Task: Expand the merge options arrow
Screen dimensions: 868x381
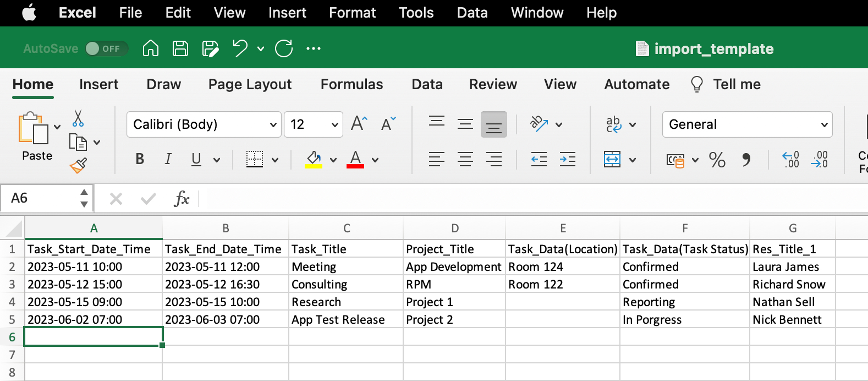Action: tap(633, 160)
